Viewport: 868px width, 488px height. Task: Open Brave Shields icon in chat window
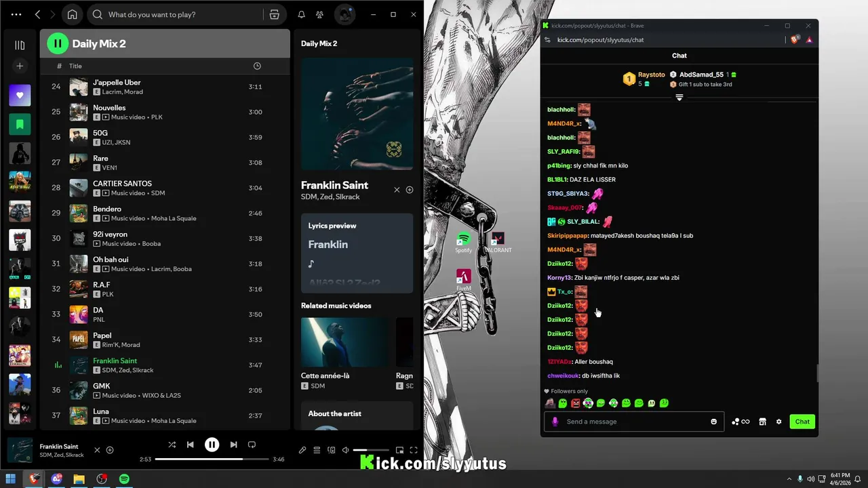pyautogui.click(x=795, y=40)
